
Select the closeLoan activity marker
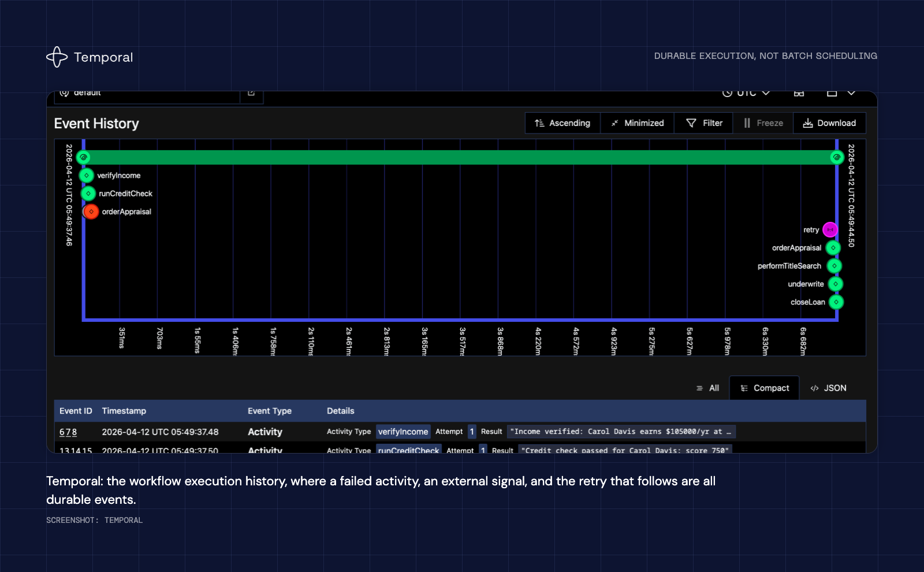tap(836, 302)
